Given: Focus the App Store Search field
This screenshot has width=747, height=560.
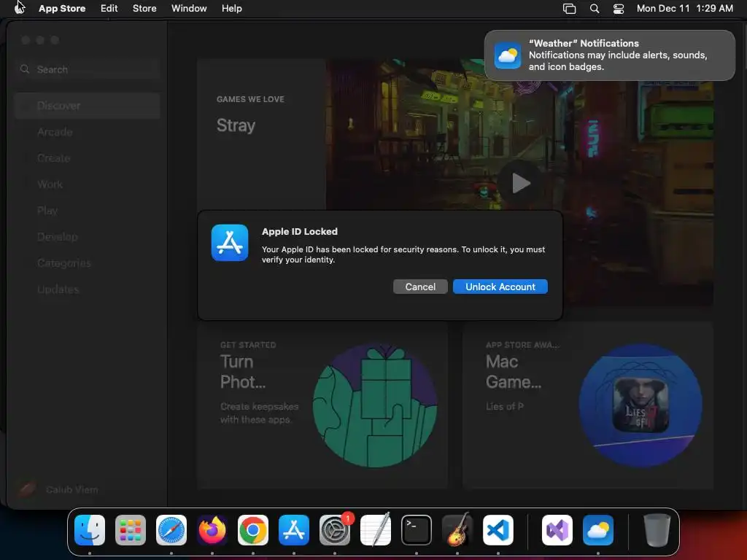Looking at the screenshot, I should pyautogui.click(x=88, y=69).
